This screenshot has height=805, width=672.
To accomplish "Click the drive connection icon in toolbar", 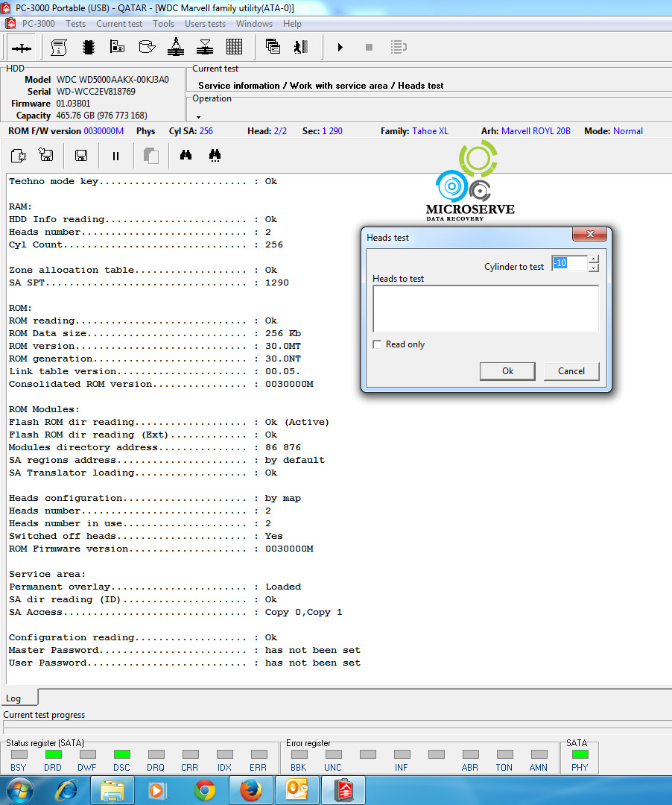I will click(x=22, y=48).
